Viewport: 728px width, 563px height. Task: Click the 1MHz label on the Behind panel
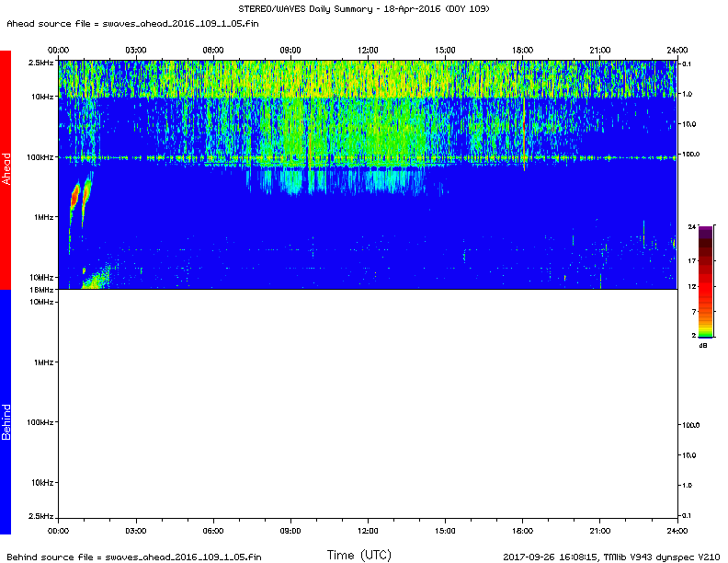41,362
